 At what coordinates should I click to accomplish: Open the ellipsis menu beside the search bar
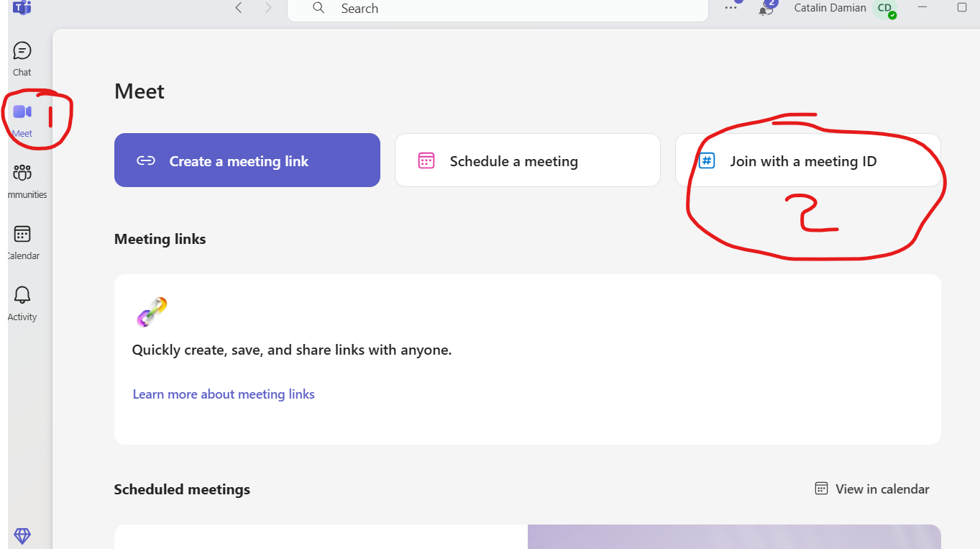tap(731, 8)
